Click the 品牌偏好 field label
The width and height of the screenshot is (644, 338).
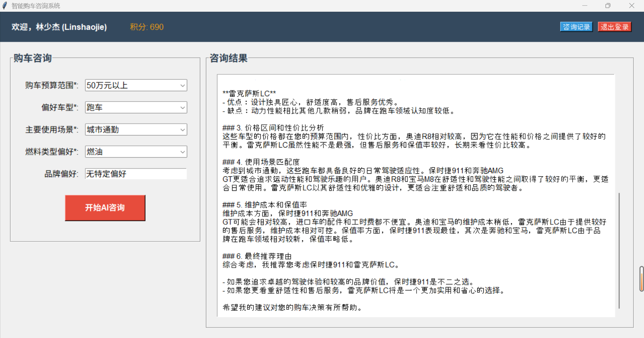point(61,174)
